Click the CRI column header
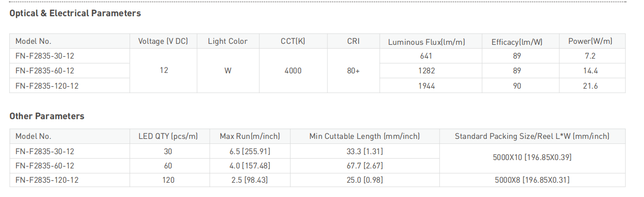 click(x=353, y=41)
